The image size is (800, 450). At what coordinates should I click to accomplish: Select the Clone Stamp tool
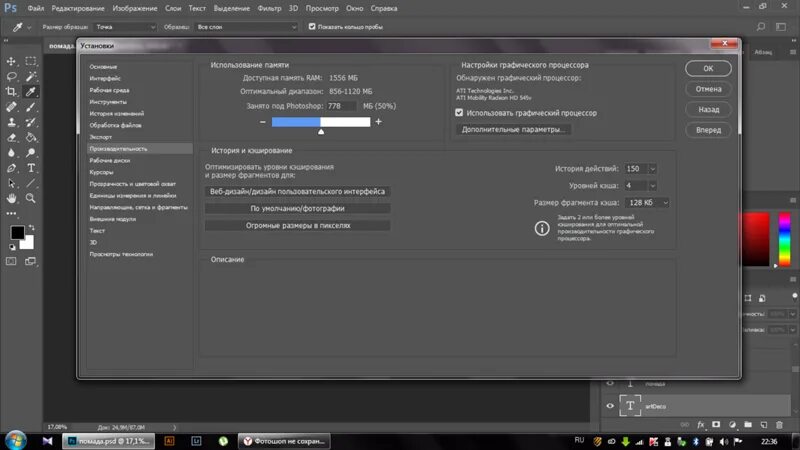point(11,122)
